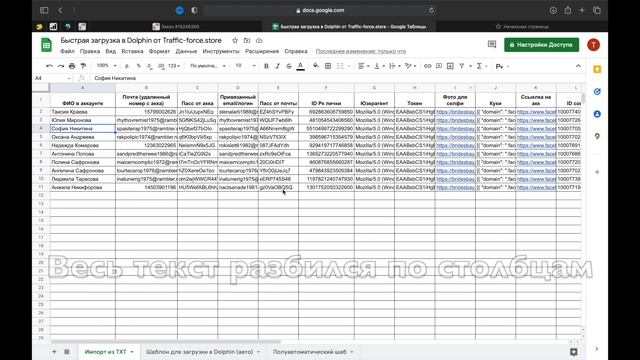Click the name box showing A4
Screen dimensions: 640x360
point(52,78)
